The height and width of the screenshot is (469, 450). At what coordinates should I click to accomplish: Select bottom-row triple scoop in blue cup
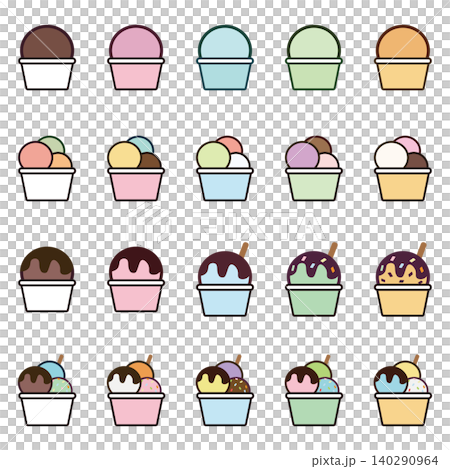point(225,390)
